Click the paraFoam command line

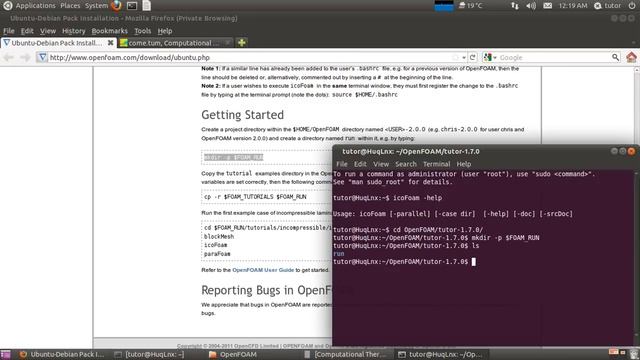(x=217, y=254)
